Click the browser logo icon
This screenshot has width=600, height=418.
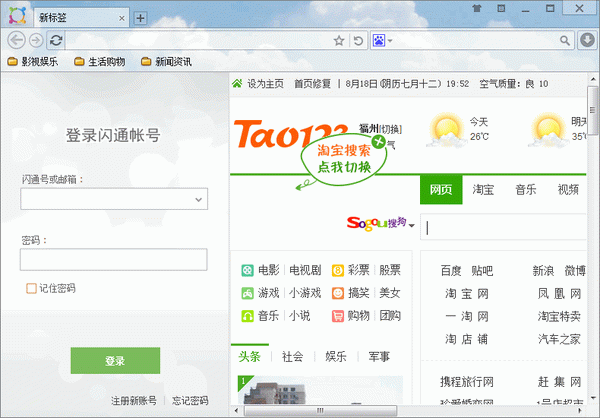point(17,15)
